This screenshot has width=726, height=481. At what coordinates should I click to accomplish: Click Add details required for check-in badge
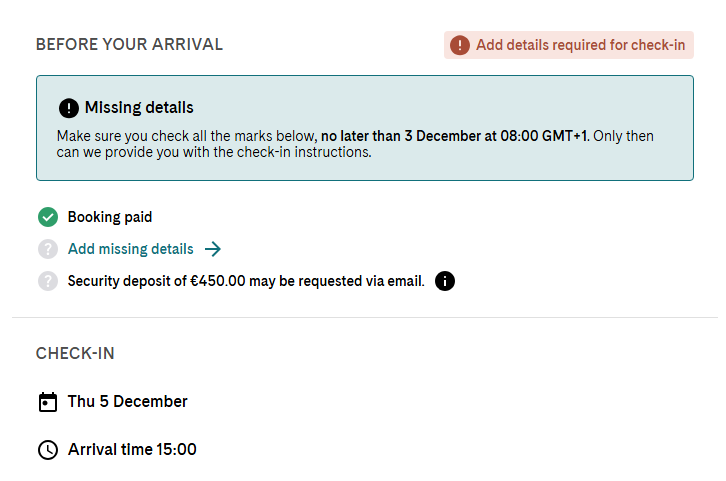coord(569,45)
